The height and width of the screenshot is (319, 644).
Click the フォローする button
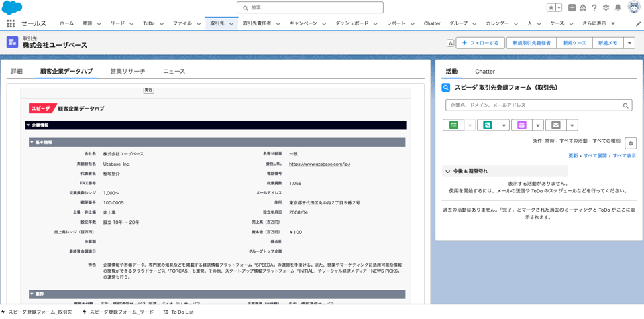480,43
